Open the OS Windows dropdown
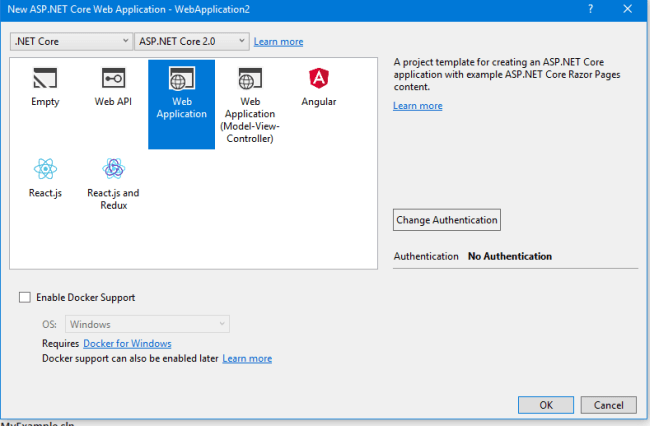Image resolution: width=650 pixels, height=426 pixels. tap(147, 324)
